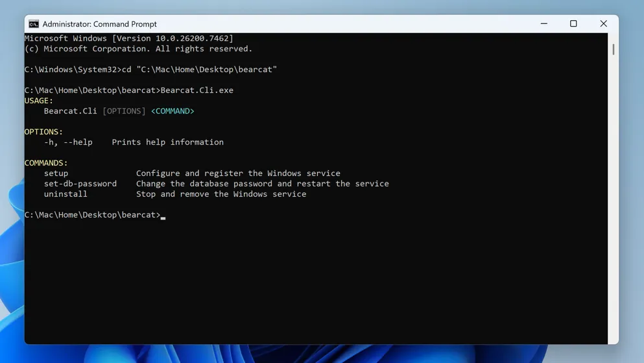
Task: Click the 'USAGE:' heading
Action: click(39, 101)
